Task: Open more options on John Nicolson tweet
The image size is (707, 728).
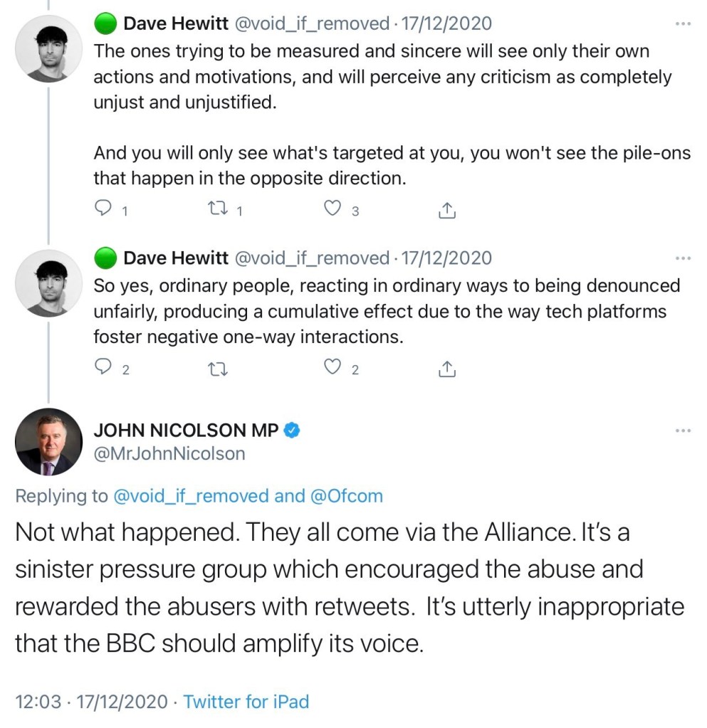Action: tap(683, 430)
